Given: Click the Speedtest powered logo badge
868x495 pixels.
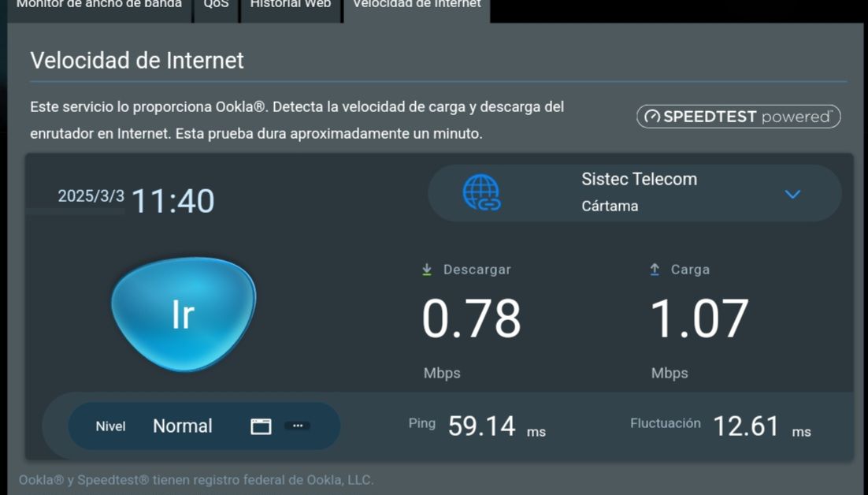Looking at the screenshot, I should (739, 117).
